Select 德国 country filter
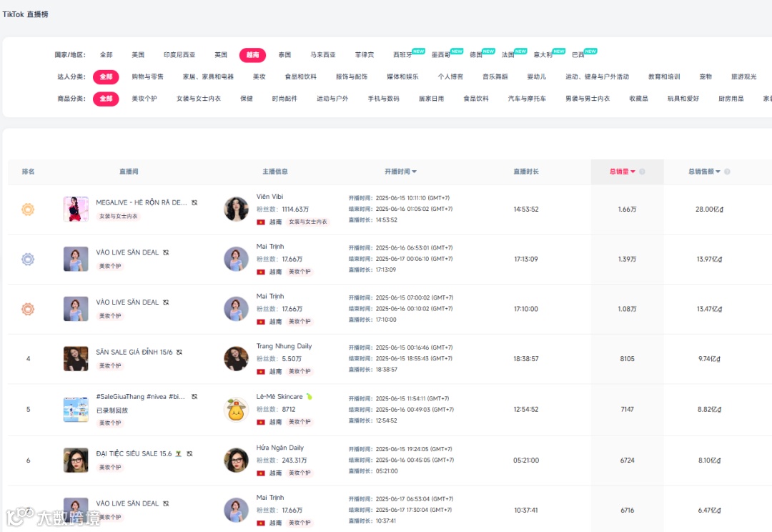772x532 pixels. [x=476, y=54]
